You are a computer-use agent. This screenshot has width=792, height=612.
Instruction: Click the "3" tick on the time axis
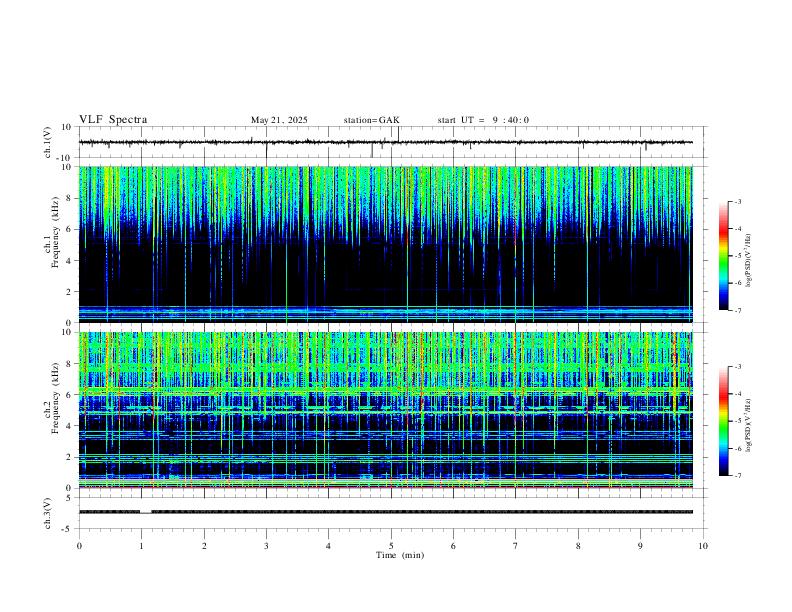point(266,546)
